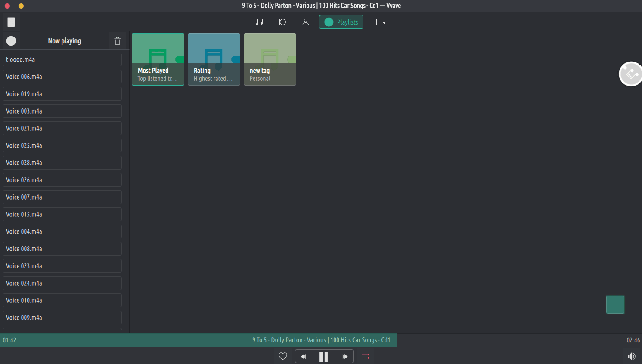Click the green plus add playlist button
The image size is (642, 364).
click(615, 305)
